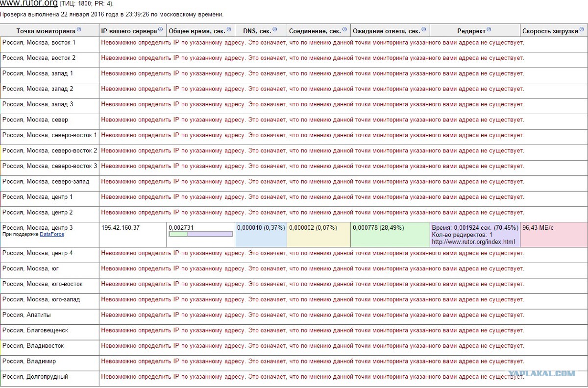
Task: Click help icon next to Общее время
Action: point(229,30)
